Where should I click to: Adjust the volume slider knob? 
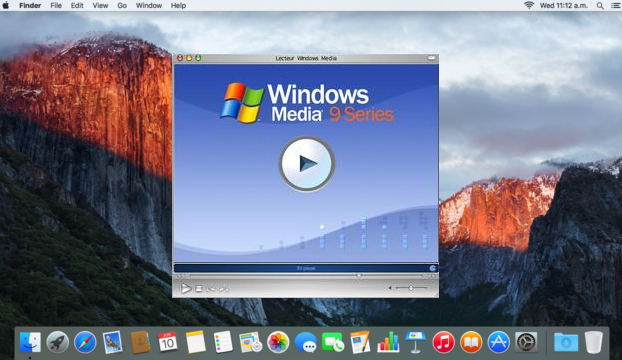tap(411, 288)
